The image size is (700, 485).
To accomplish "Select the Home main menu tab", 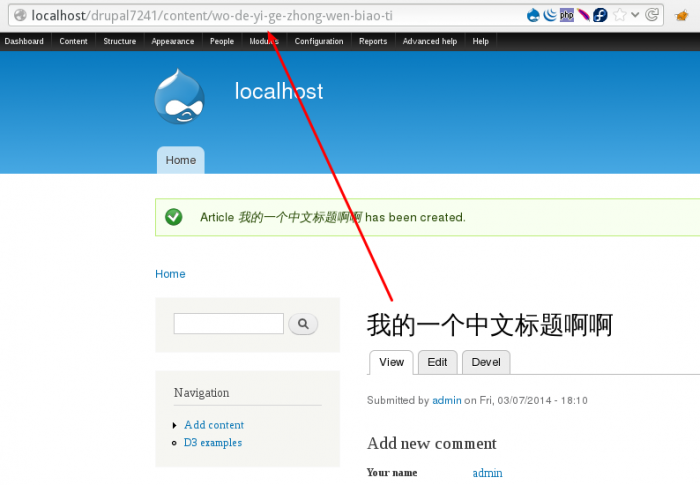I will coord(181,160).
